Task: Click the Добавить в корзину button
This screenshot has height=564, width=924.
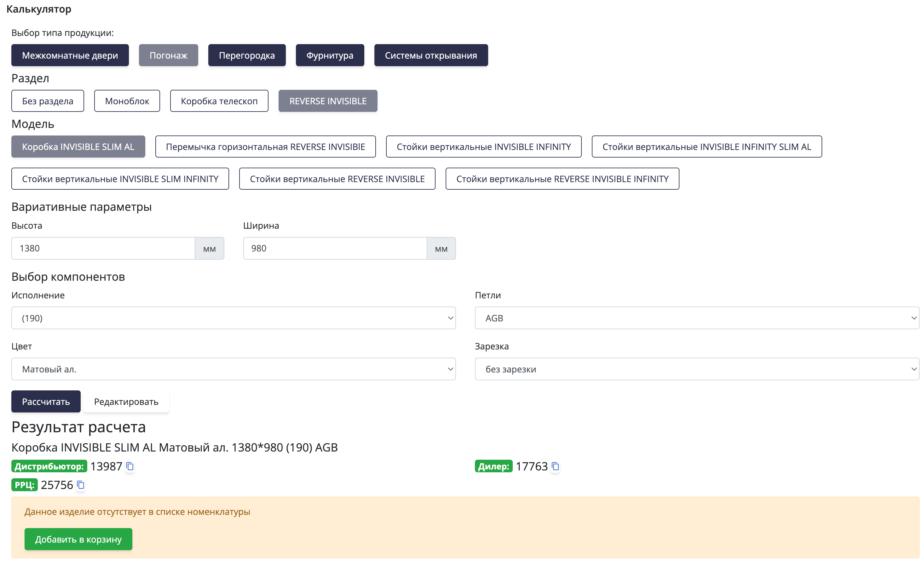Action: [x=78, y=539]
